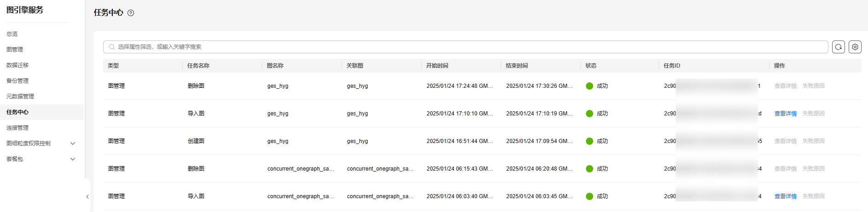Click 查看详情 for 17:10:10 import task
The image size is (868, 212).
coord(786,114)
